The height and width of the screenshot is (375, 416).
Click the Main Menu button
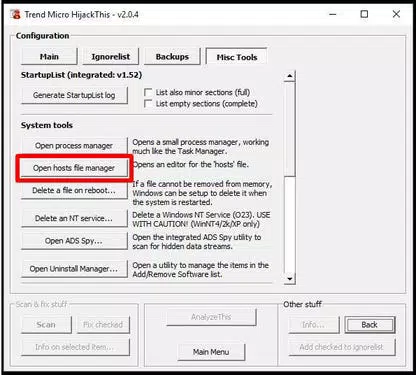coord(211,352)
